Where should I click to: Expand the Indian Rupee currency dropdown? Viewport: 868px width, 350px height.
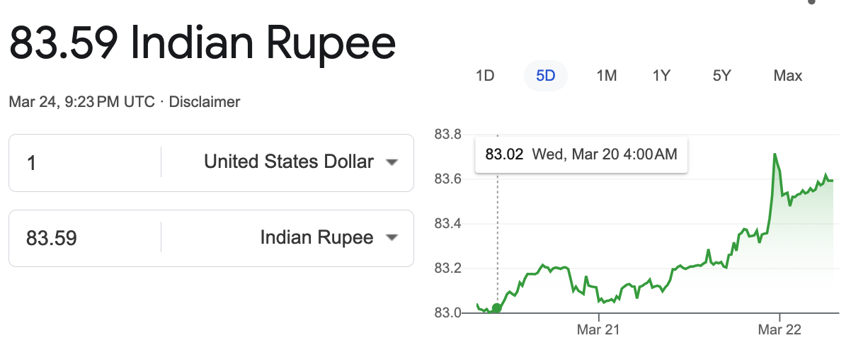tap(391, 238)
